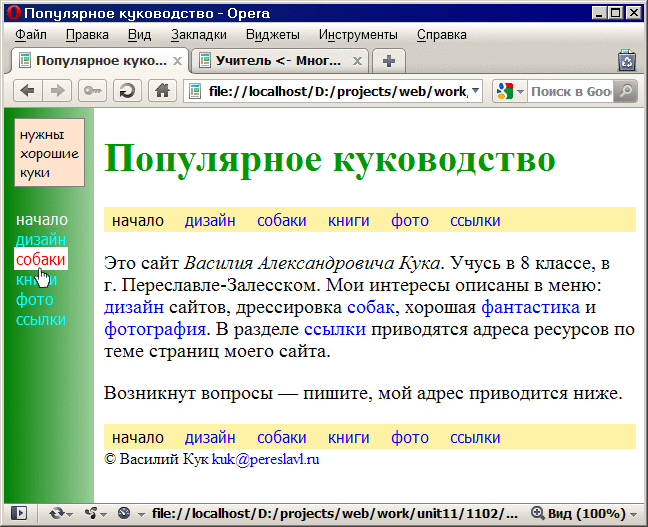648x527 pixels.
Task: Click top menu link собаки
Action: (x=281, y=220)
